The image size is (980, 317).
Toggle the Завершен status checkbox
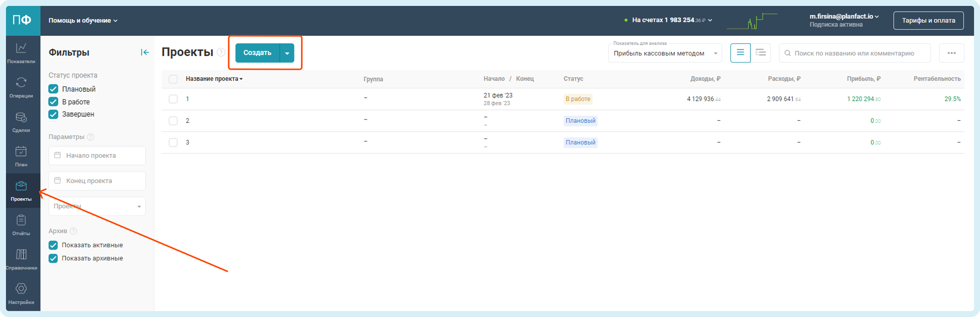(x=53, y=114)
